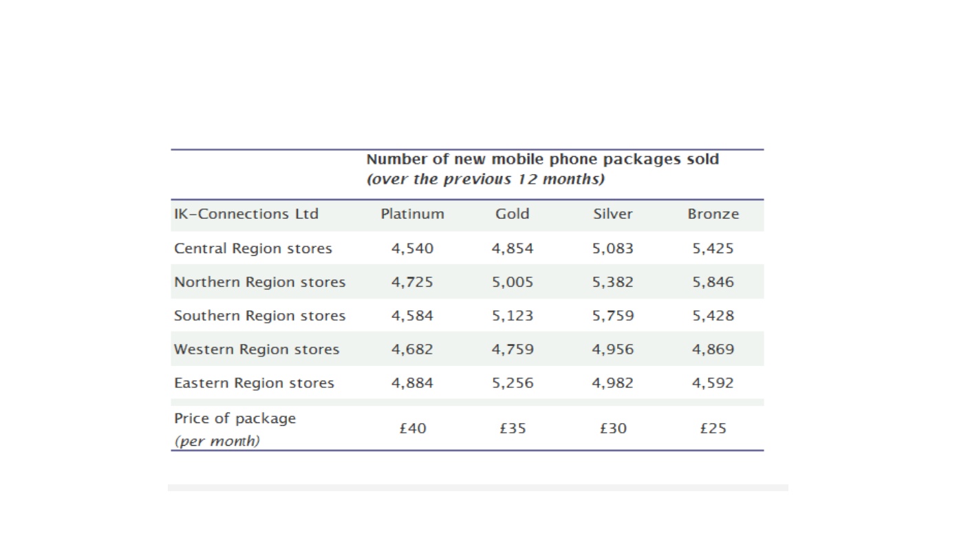Click the value 4,592 in Eastern row

pyautogui.click(x=713, y=383)
